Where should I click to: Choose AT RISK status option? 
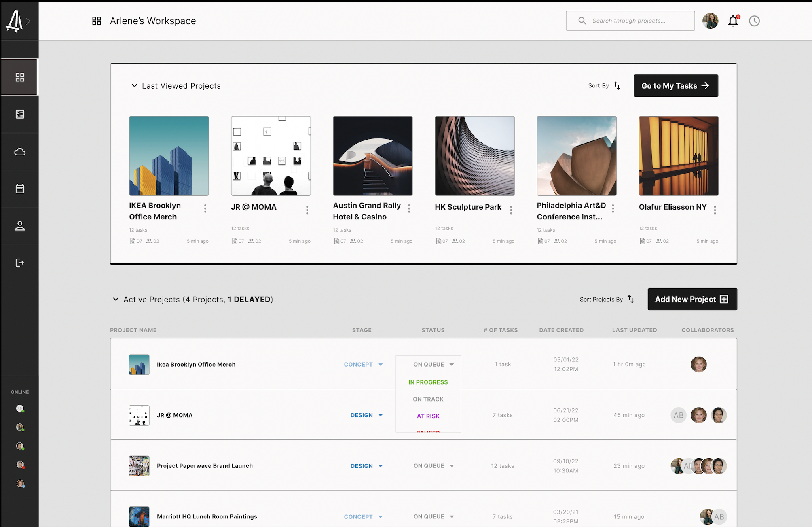pyautogui.click(x=428, y=416)
